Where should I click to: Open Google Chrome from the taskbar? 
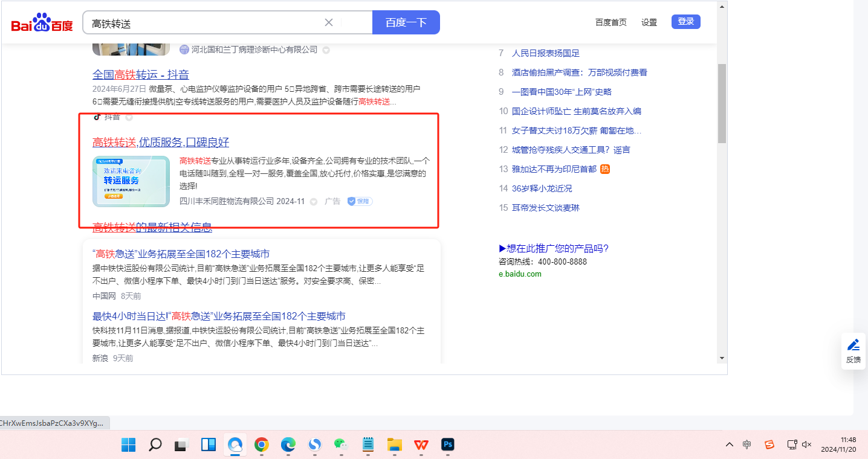[x=261, y=445]
